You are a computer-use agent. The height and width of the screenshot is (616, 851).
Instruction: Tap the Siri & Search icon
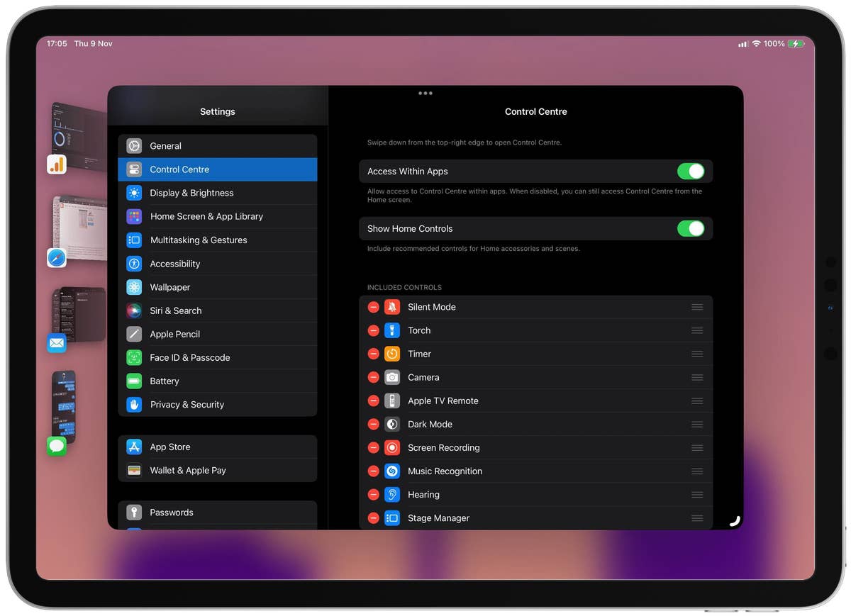coord(134,310)
